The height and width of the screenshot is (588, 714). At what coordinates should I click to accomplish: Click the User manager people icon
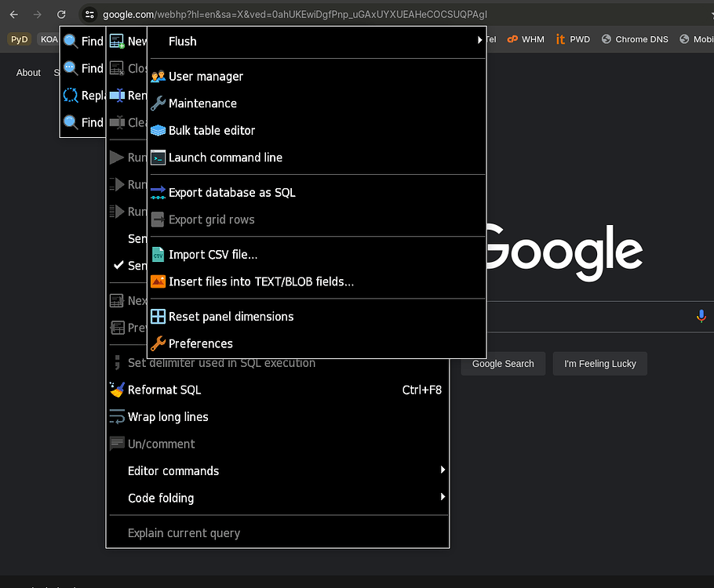pos(158,77)
